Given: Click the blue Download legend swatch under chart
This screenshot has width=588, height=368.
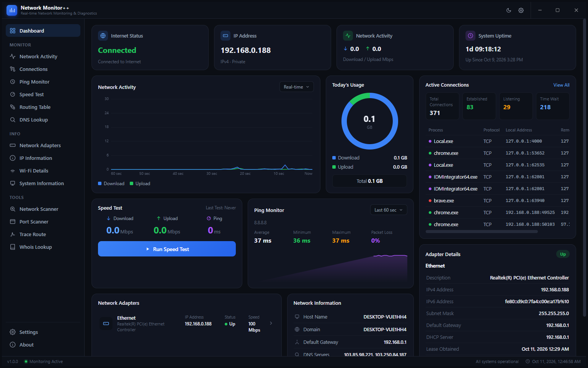Looking at the screenshot, I should click(100, 184).
